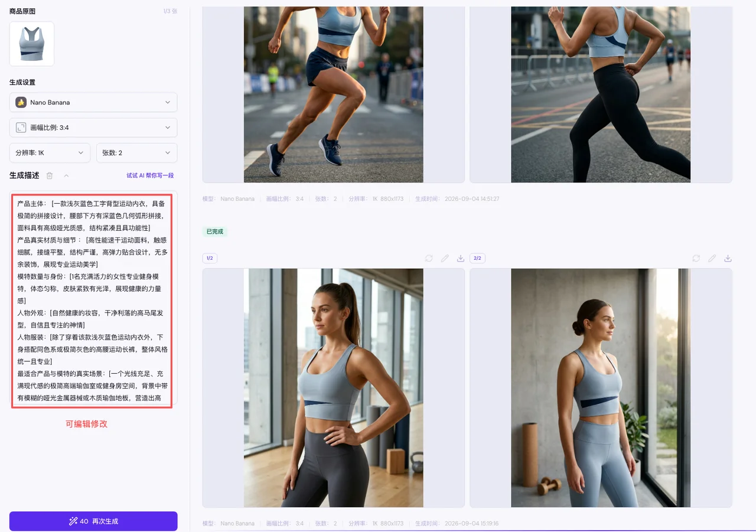Click the 1/3 张 counter text

pyautogui.click(x=170, y=11)
